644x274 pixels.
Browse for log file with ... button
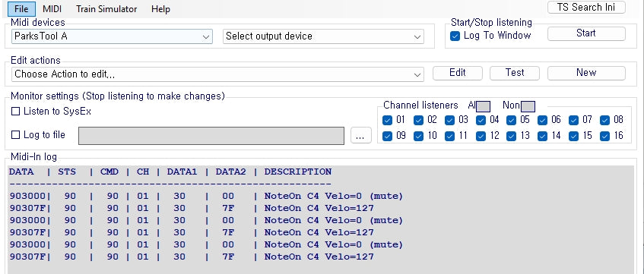point(361,136)
